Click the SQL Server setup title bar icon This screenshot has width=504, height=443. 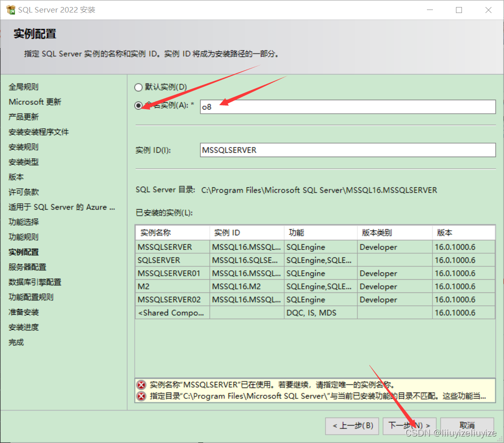coord(11,10)
